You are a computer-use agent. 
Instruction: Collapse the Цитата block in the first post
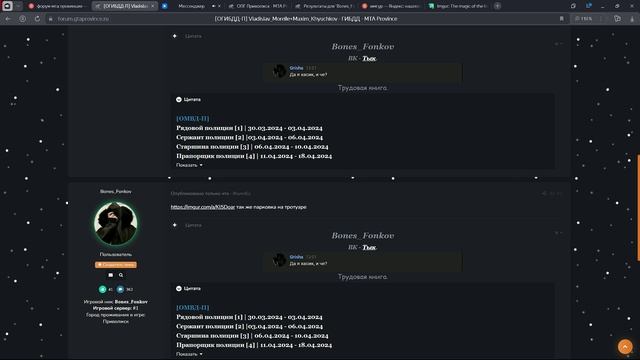pos(179,100)
